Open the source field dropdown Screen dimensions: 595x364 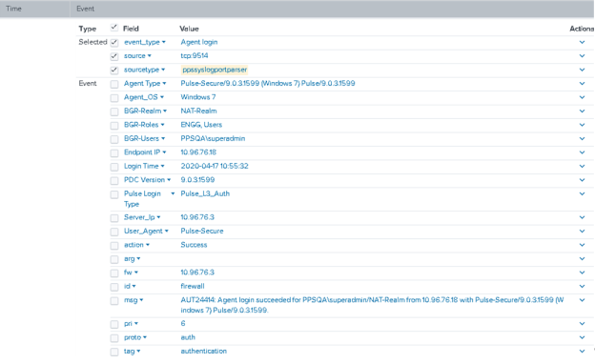pyautogui.click(x=149, y=55)
